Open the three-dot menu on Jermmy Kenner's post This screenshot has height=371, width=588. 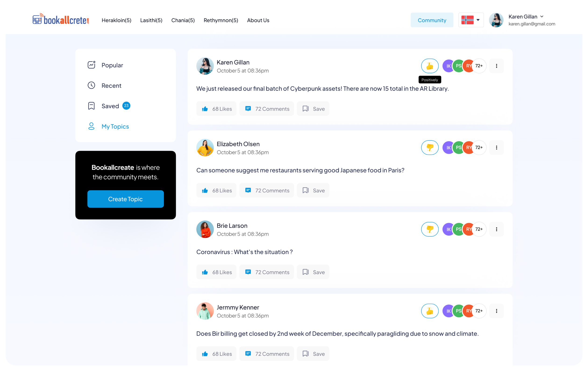click(x=496, y=311)
